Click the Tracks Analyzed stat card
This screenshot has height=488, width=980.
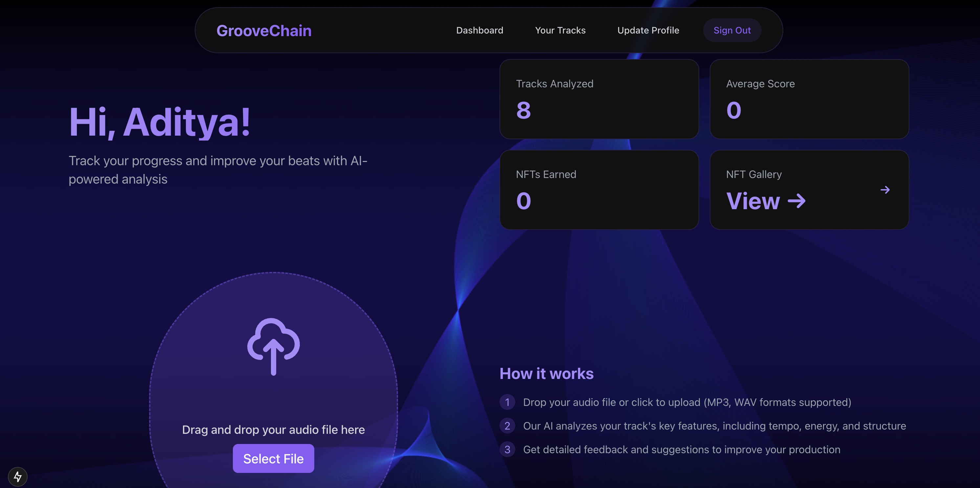[599, 99]
